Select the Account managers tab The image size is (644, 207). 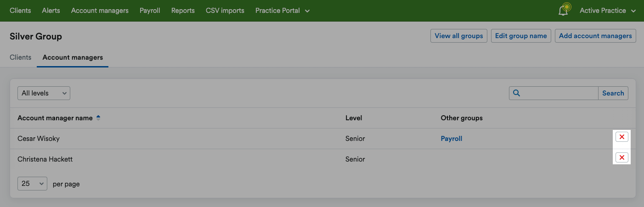click(73, 57)
